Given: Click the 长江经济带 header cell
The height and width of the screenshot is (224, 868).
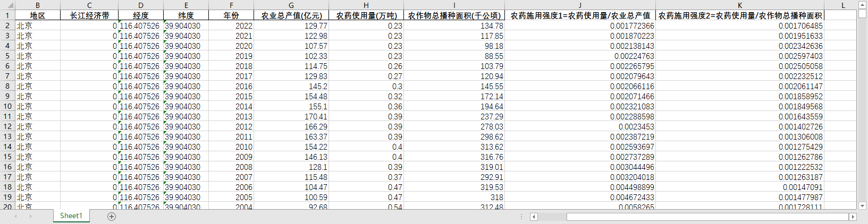Looking at the screenshot, I should pos(89,15).
